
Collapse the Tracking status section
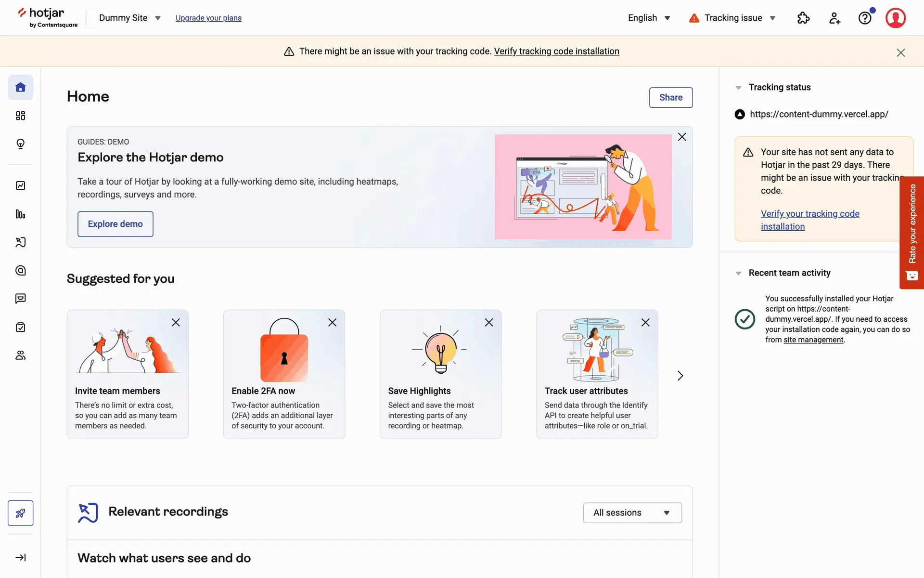click(x=738, y=88)
